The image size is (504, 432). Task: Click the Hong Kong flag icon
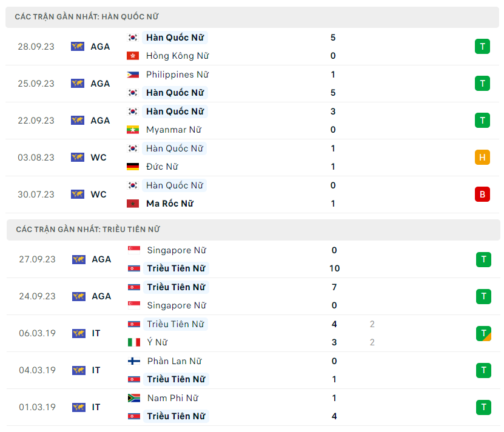tap(133, 56)
